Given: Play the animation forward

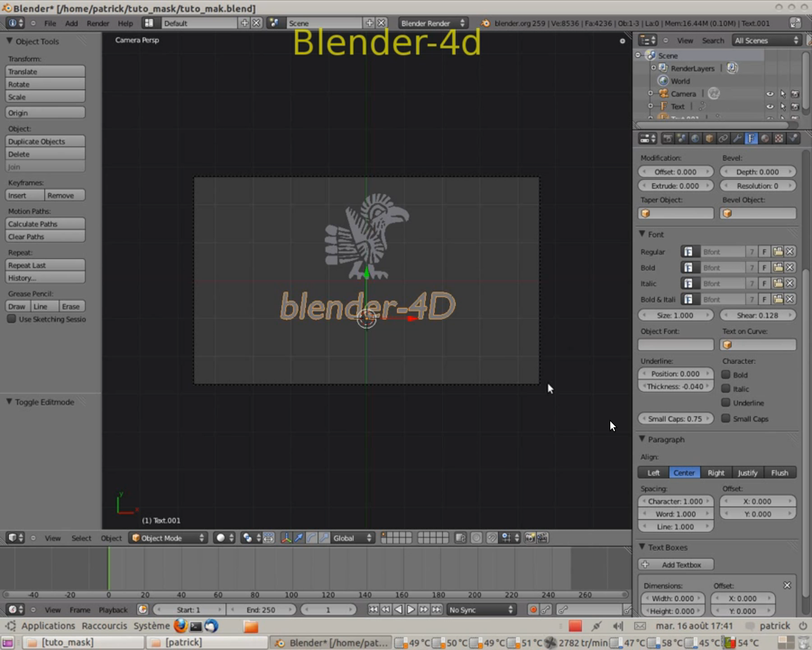Looking at the screenshot, I should (x=411, y=609).
